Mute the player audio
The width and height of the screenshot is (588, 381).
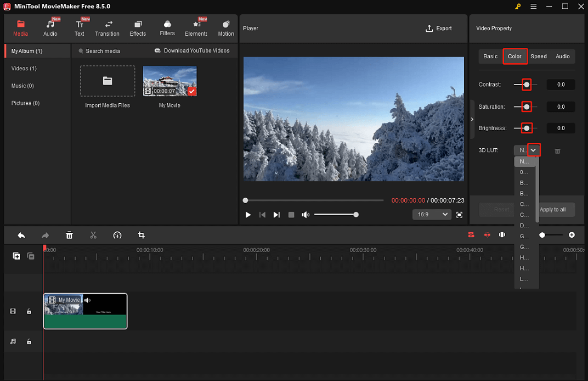tap(306, 215)
